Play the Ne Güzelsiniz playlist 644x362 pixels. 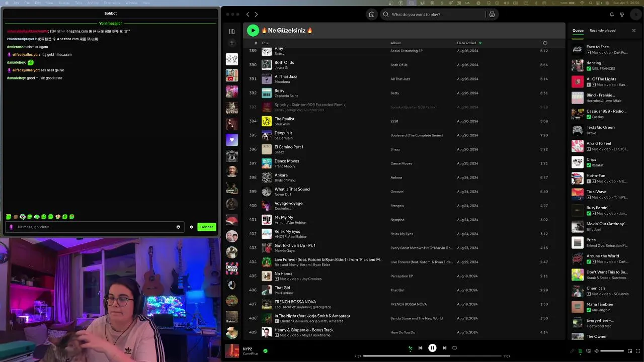(253, 30)
